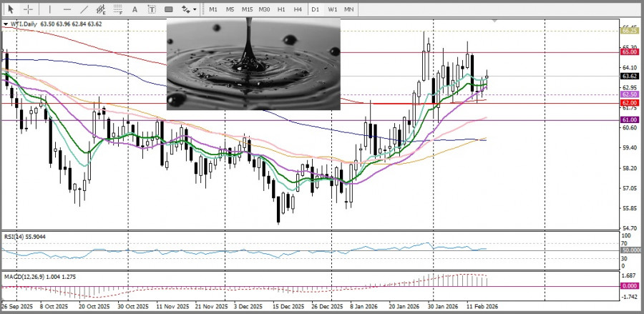The height and width of the screenshot is (314, 644).
Task: Choose the vertical line drawing tool
Action: [50, 9]
